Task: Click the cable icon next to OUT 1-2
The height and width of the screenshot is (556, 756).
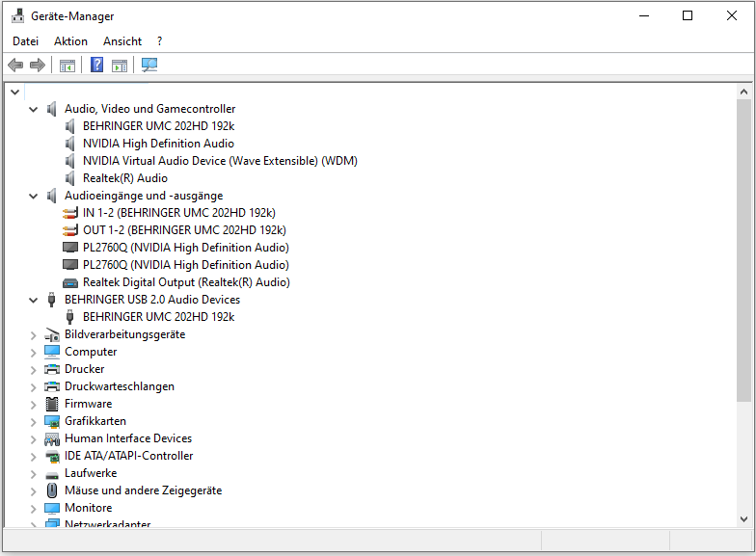Action: [x=70, y=230]
